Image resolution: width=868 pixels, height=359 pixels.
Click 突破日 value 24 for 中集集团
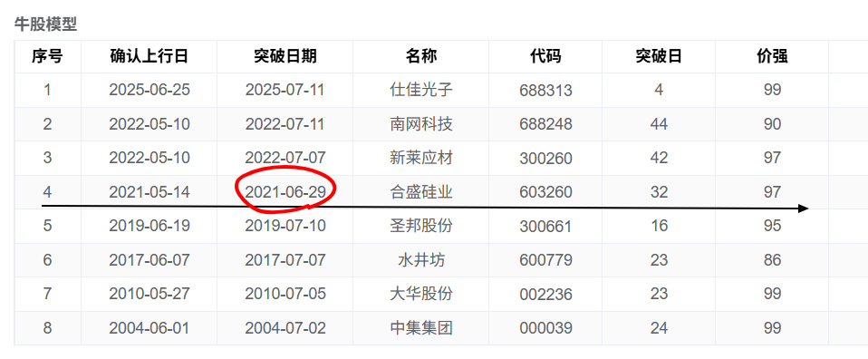click(659, 328)
